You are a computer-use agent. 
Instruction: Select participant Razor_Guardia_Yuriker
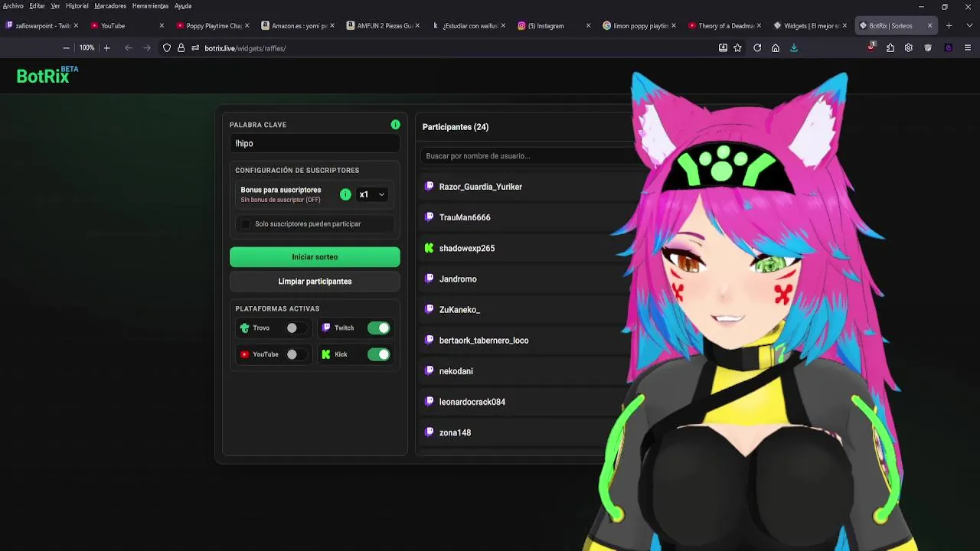(x=481, y=187)
